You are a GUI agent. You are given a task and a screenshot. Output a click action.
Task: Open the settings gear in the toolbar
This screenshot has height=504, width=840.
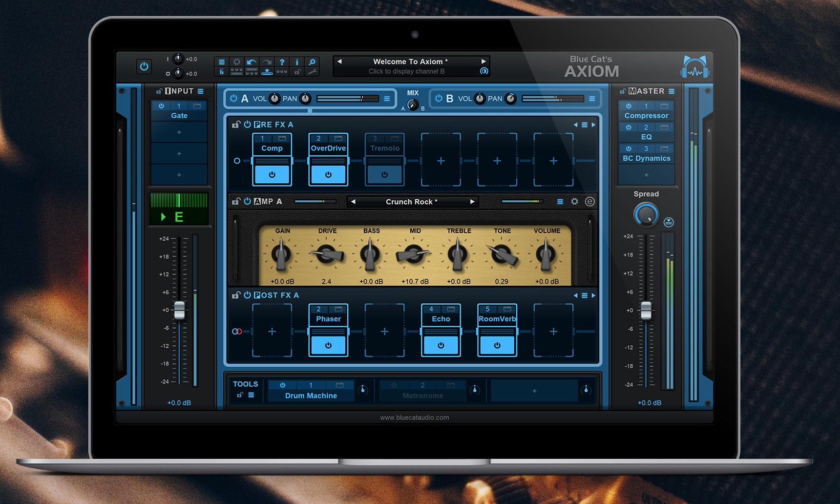tap(237, 62)
